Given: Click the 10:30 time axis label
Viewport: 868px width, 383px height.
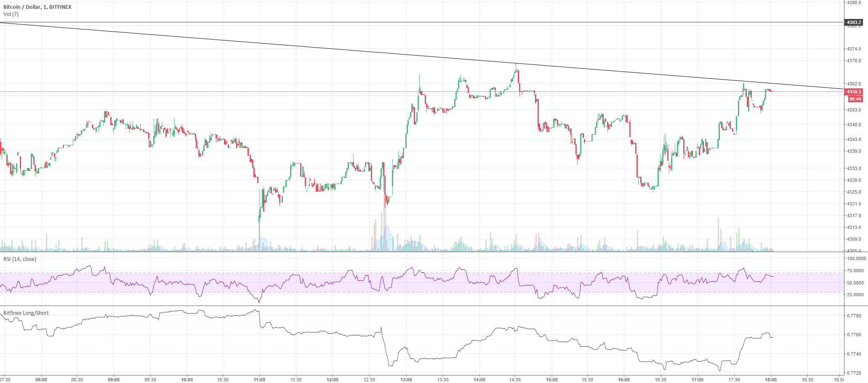Looking at the screenshot, I should (x=223, y=380).
